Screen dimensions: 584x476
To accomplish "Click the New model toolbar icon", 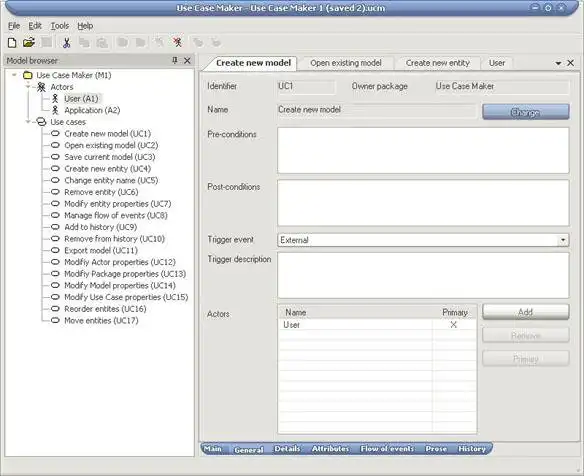I will [x=12, y=42].
